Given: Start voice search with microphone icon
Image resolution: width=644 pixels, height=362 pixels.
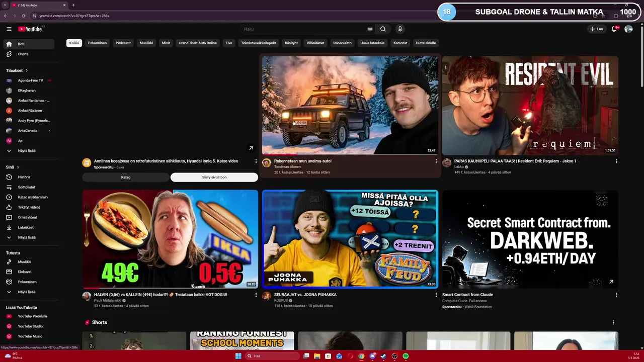Looking at the screenshot, I should [x=400, y=29].
